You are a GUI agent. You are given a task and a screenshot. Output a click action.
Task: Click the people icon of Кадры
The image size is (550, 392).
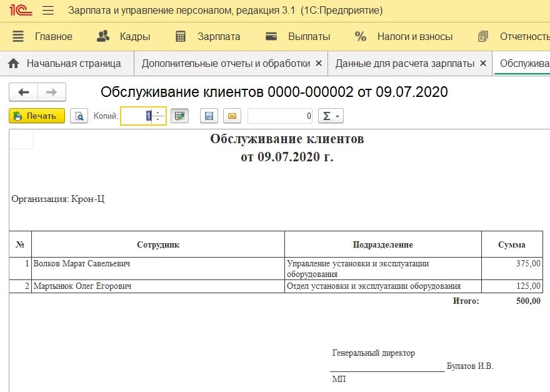(x=103, y=36)
